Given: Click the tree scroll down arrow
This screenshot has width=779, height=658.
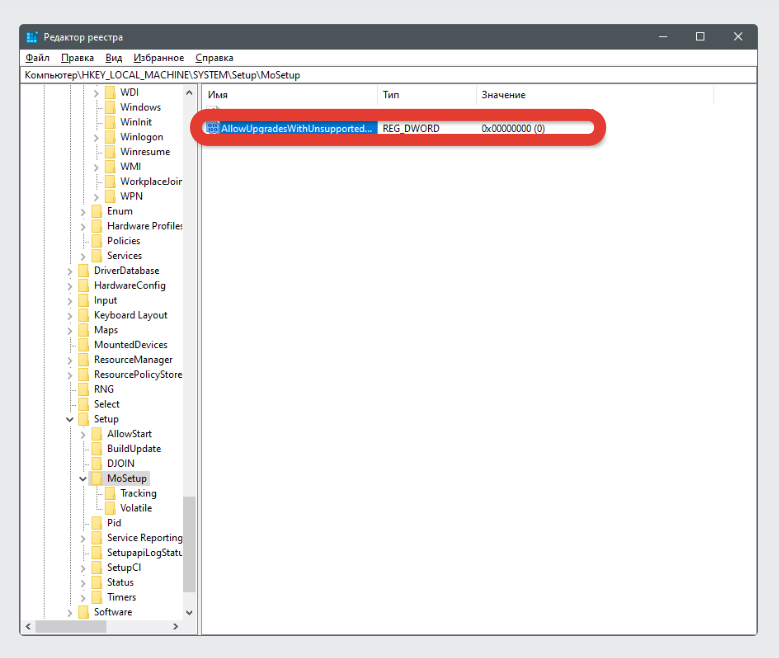Looking at the screenshot, I should pos(189,613).
